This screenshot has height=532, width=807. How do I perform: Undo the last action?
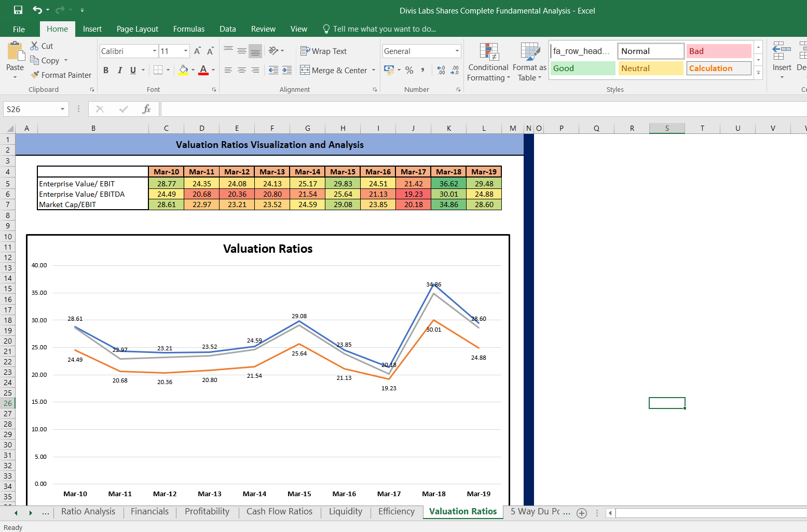pos(37,10)
